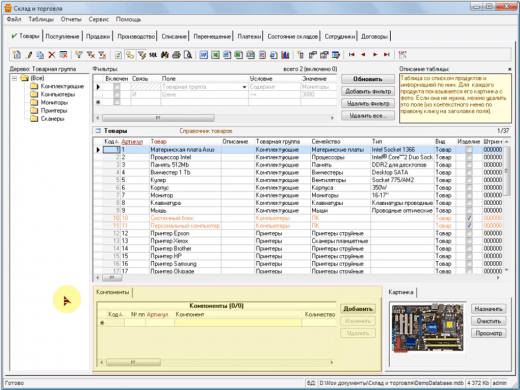520x390 pixels.
Task: Toggle the tree panel toolbar icon
Action: tap(130, 55)
